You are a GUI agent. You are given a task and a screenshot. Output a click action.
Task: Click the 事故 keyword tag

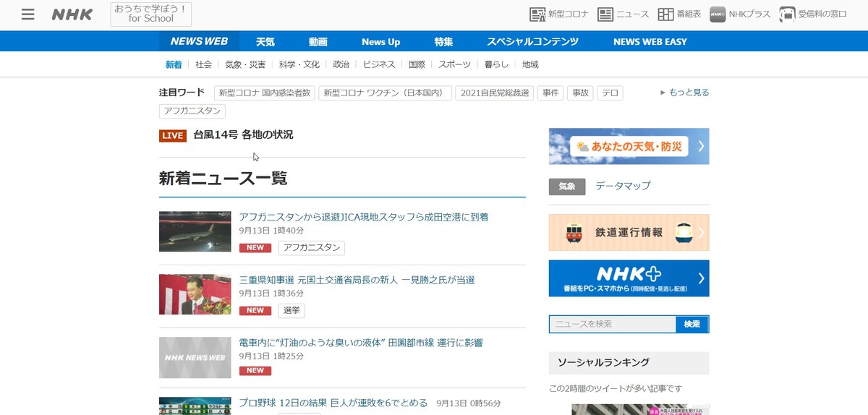point(580,93)
